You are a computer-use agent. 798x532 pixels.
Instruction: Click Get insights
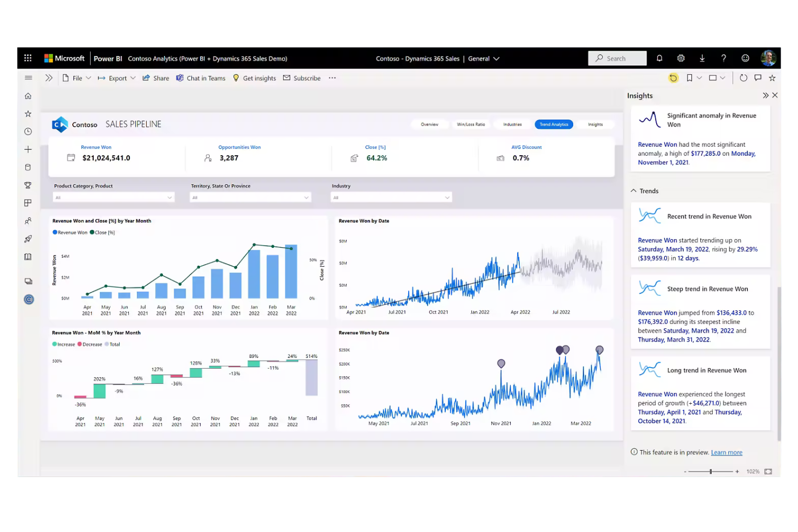(254, 78)
